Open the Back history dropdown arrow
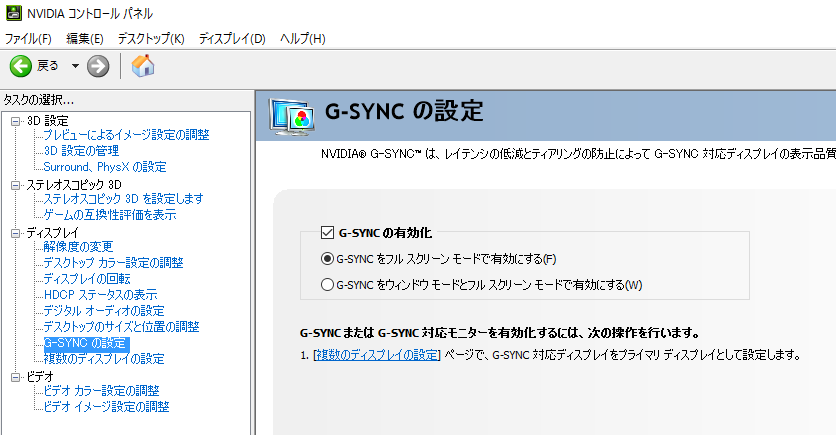Screen dimensions: 836x435 coord(75,66)
